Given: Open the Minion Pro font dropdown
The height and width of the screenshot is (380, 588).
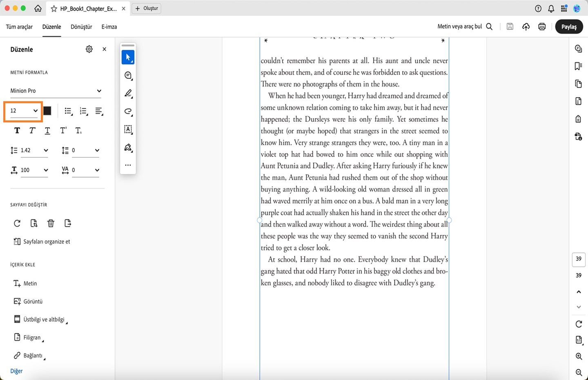Looking at the screenshot, I should (56, 91).
